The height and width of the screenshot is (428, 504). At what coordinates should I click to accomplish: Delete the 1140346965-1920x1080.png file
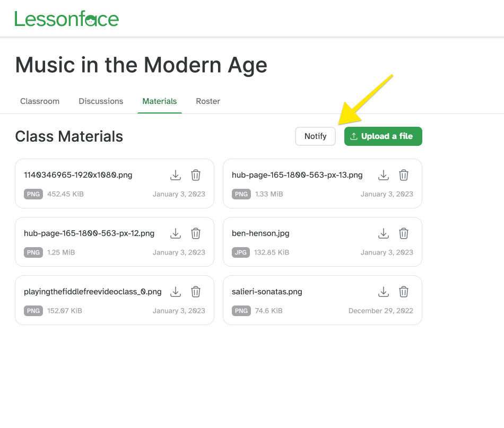pos(195,174)
